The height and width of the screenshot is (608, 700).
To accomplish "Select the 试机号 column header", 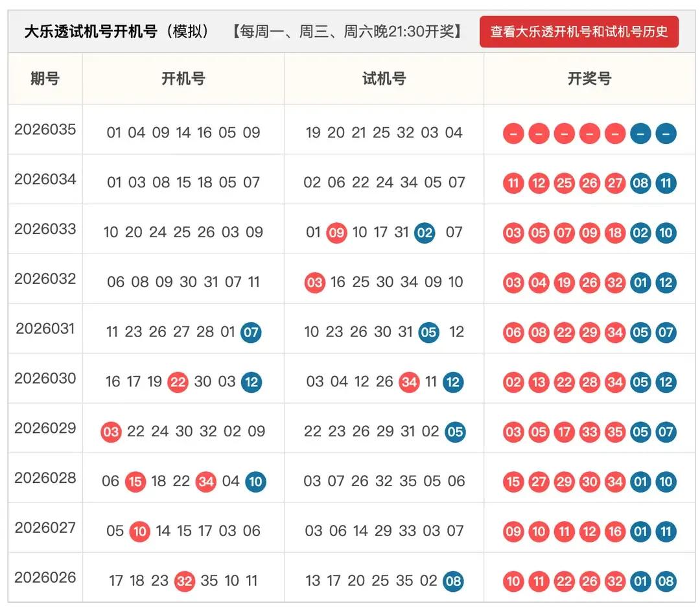I will point(384,78).
